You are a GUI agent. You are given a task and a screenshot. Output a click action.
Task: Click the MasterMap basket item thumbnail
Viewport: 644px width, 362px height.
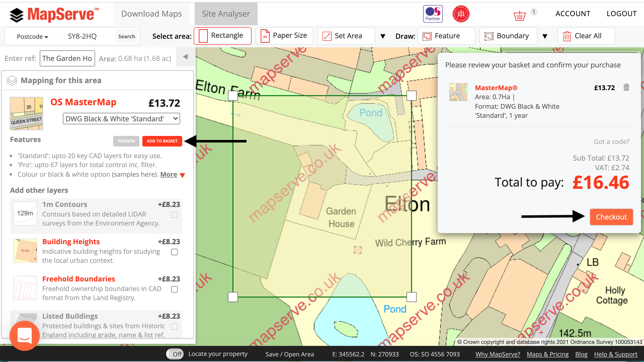click(458, 92)
